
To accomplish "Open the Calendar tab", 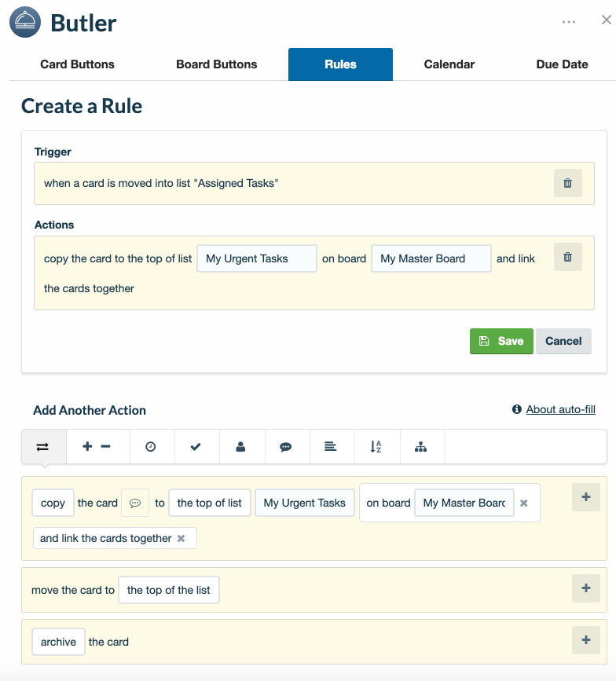I will tap(449, 64).
